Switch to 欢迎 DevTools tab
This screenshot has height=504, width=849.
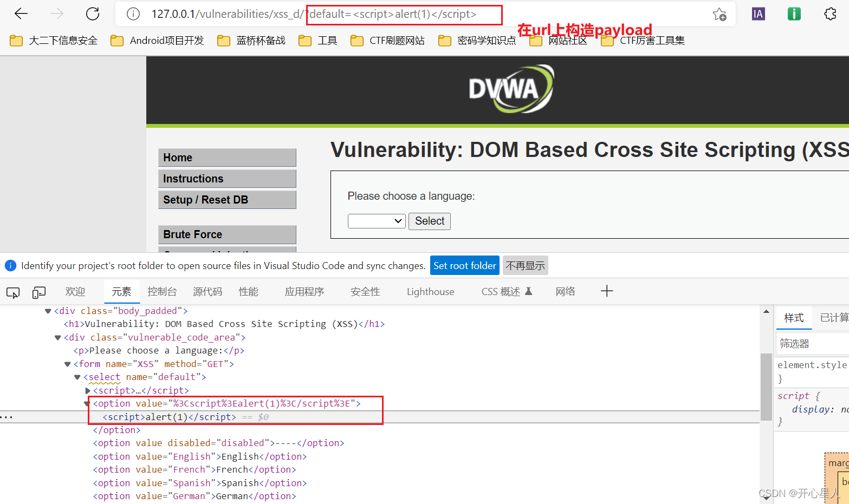75,292
